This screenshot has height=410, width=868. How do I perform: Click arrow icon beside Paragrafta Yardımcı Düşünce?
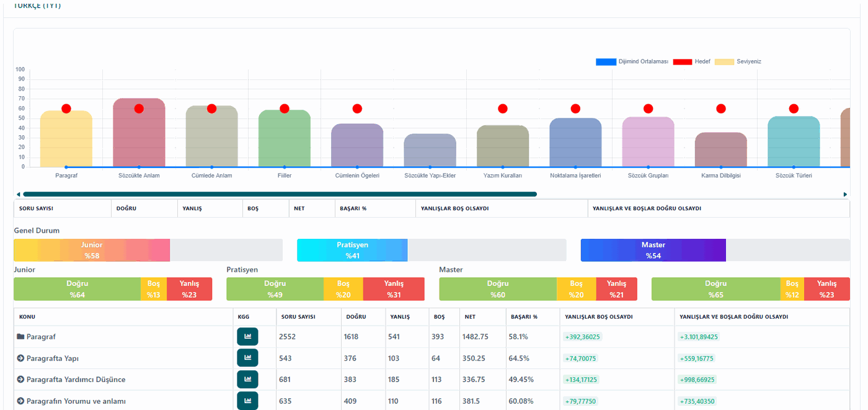(20, 380)
